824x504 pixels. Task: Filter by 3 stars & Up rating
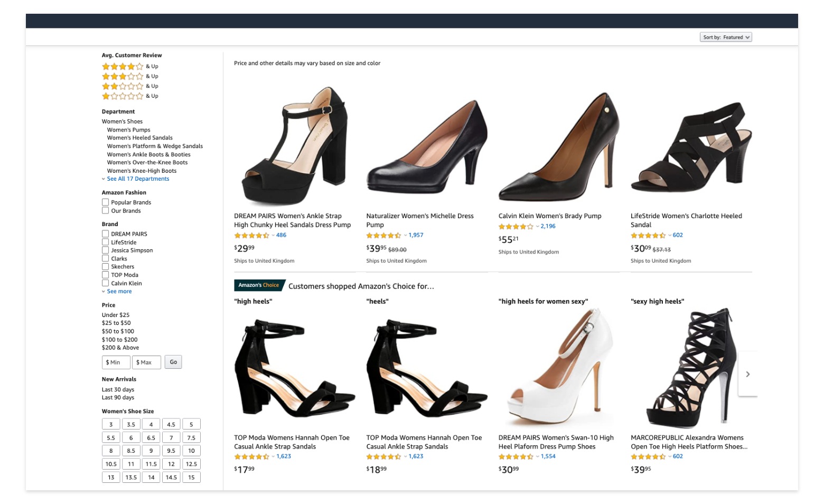pyautogui.click(x=130, y=77)
